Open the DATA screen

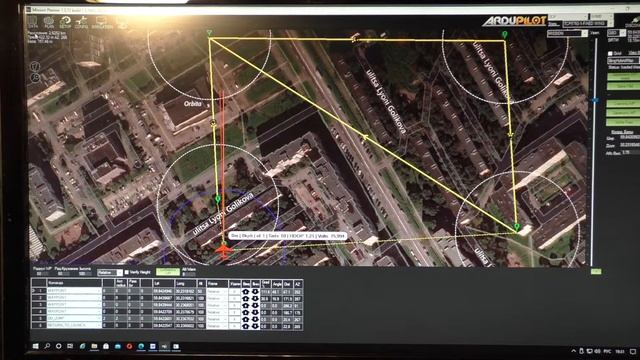click(33, 22)
